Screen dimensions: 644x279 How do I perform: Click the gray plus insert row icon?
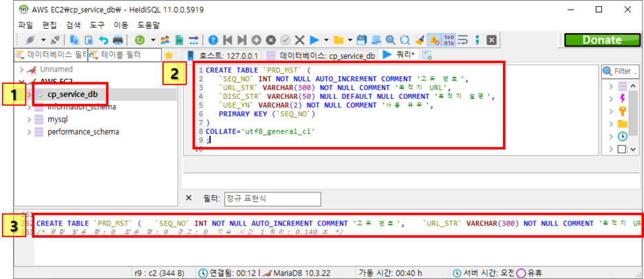click(x=256, y=40)
